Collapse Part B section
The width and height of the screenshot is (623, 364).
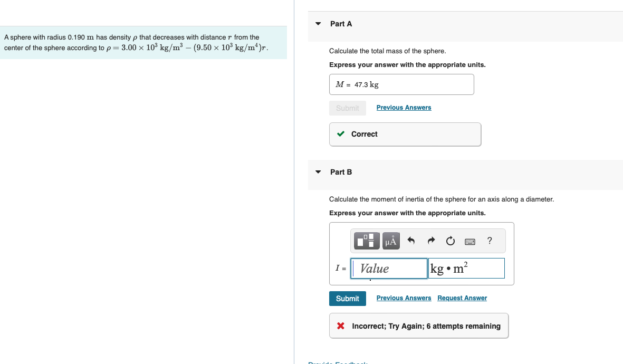(318, 172)
